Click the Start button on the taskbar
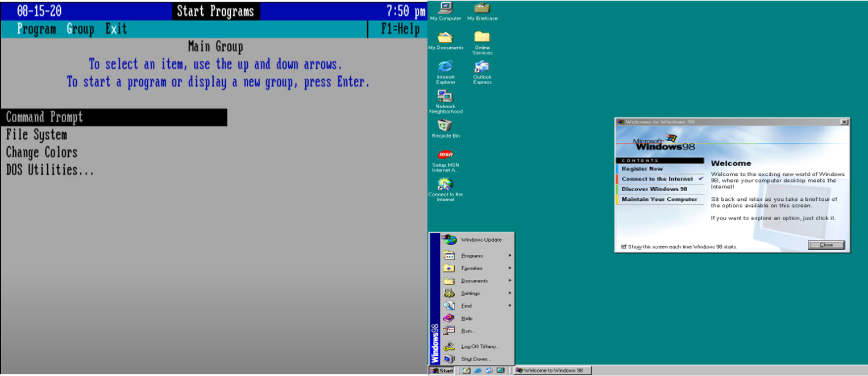 click(x=442, y=370)
